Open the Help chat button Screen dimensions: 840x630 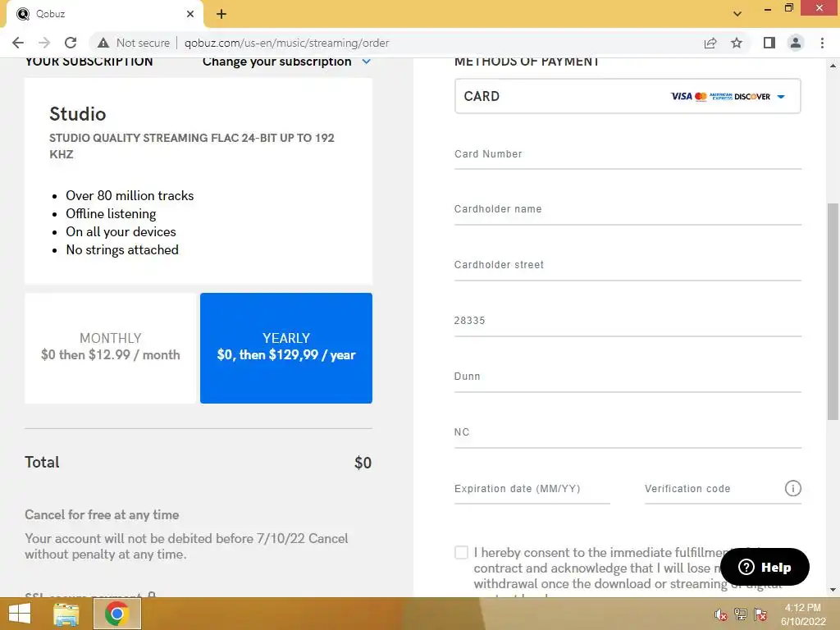pyautogui.click(x=765, y=567)
